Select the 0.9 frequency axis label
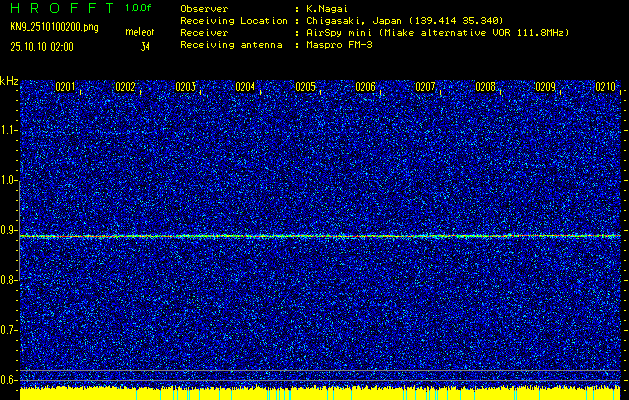This screenshot has height=400, width=629. tap(9, 230)
